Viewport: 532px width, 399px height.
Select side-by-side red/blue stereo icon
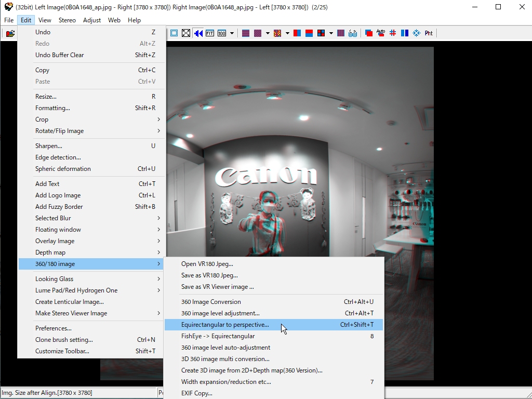pos(297,33)
